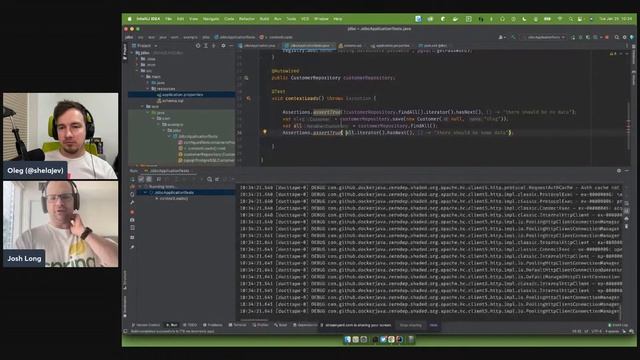Run the configuration with coverage
The image size is (640, 360).
pyautogui.click(x=588, y=37)
